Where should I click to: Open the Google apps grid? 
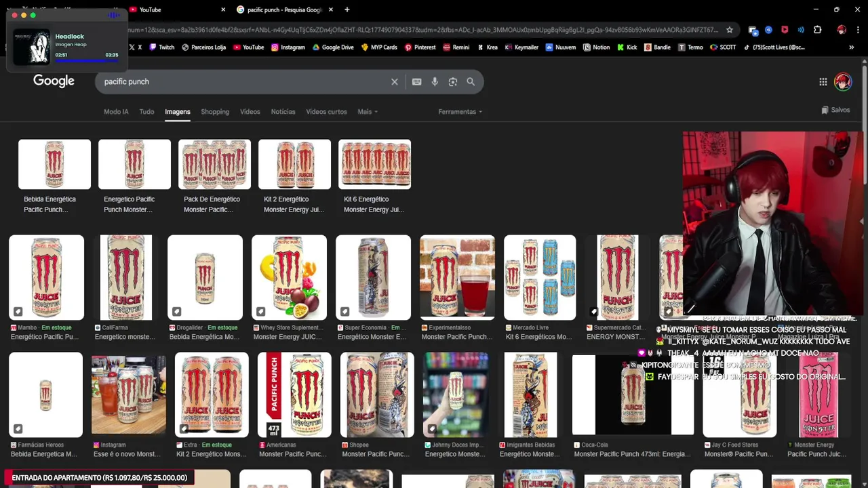point(823,81)
